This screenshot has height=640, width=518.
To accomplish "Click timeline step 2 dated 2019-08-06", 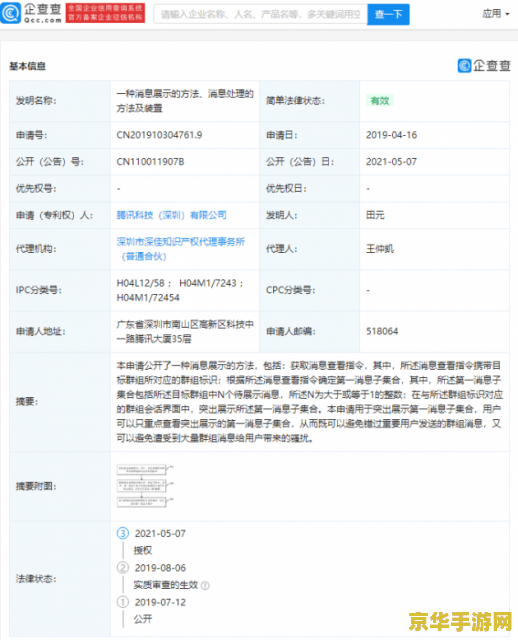I will (123, 568).
